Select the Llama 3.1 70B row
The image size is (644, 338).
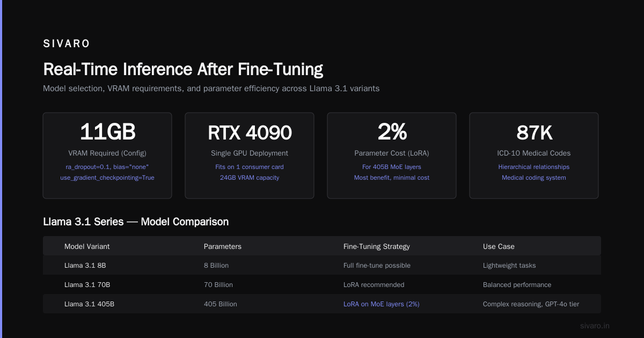click(x=322, y=284)
